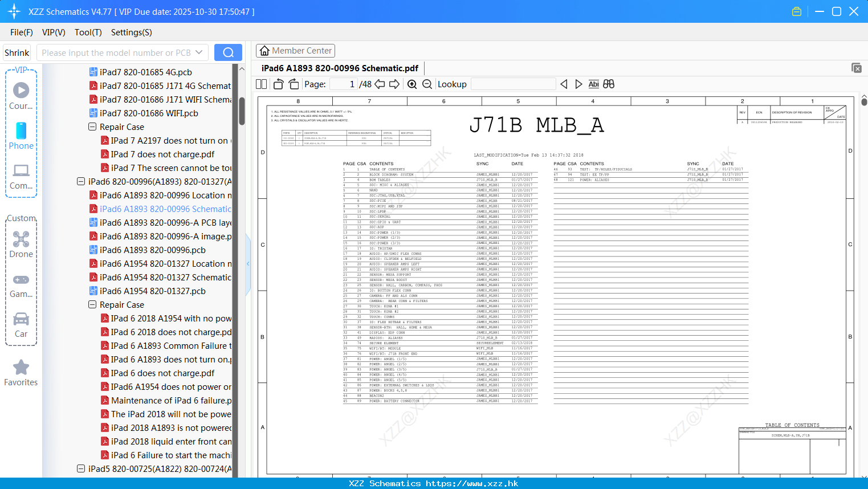Toggle the Abi whole-word match icon
The width and height of the screenshot is (868, 489).
(x=593, y=84)
